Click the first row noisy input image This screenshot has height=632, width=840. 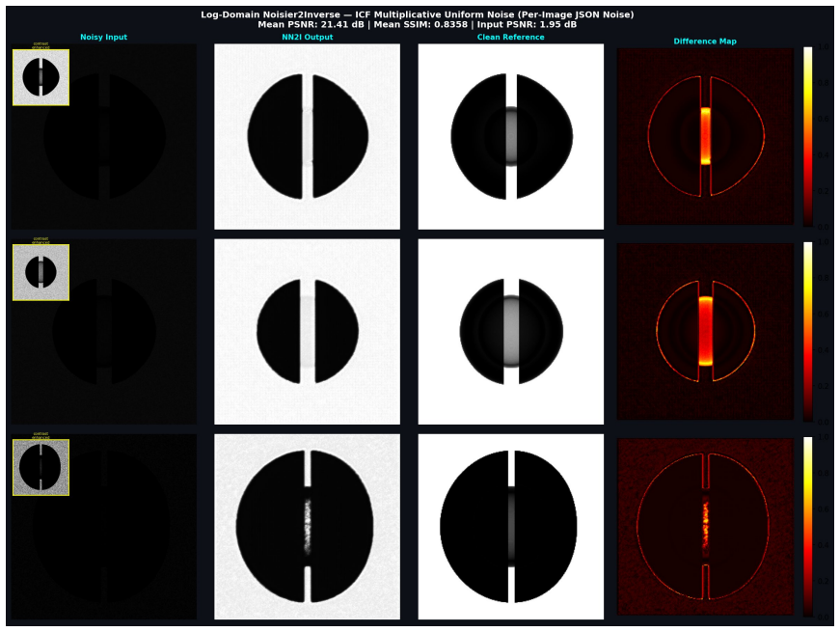pos(103,137)
